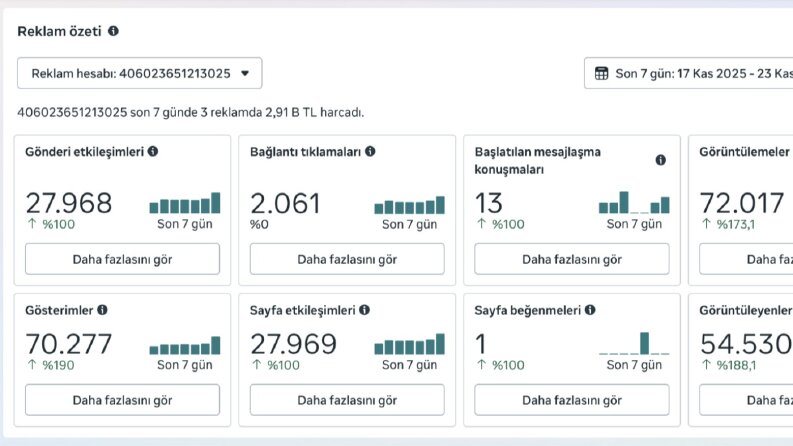Click the Sayfa beğenmeleri value 1

(480, 344)
